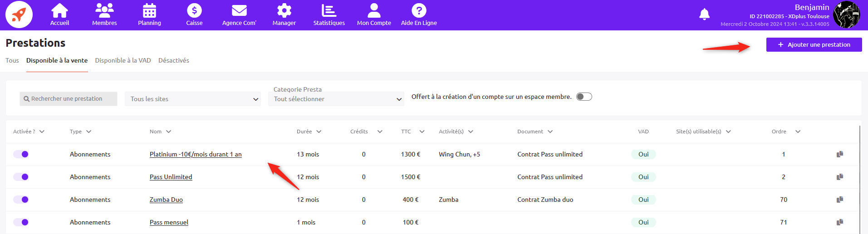Disable the Zumba Duo activation toggle

[x=21, y=200]
